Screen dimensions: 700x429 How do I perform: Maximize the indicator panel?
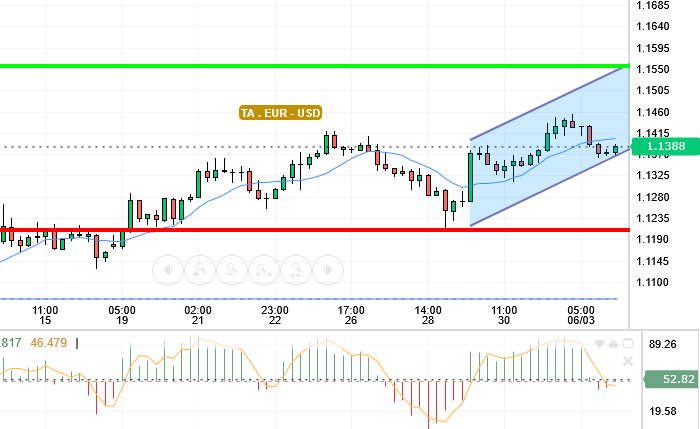tap(628, 343)
